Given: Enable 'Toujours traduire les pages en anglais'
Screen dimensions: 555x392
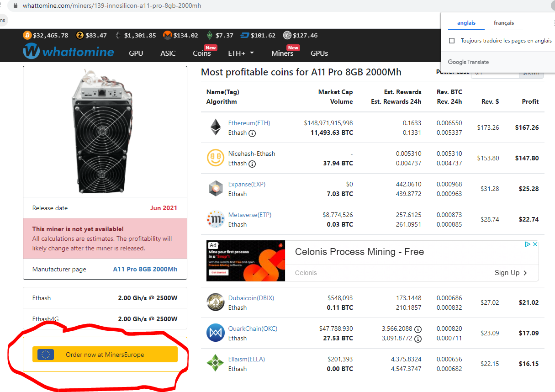Looking at the screenshot, I should (x=451, y=41).
